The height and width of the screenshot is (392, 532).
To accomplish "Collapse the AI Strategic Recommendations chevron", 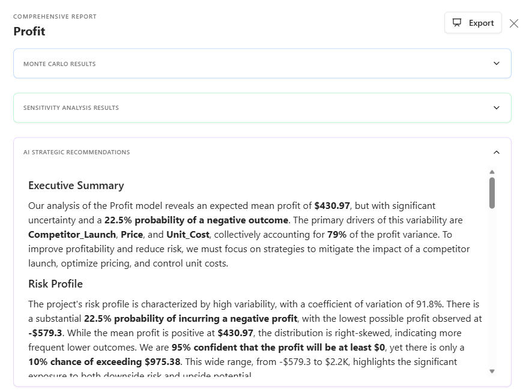I will point(496,152).
